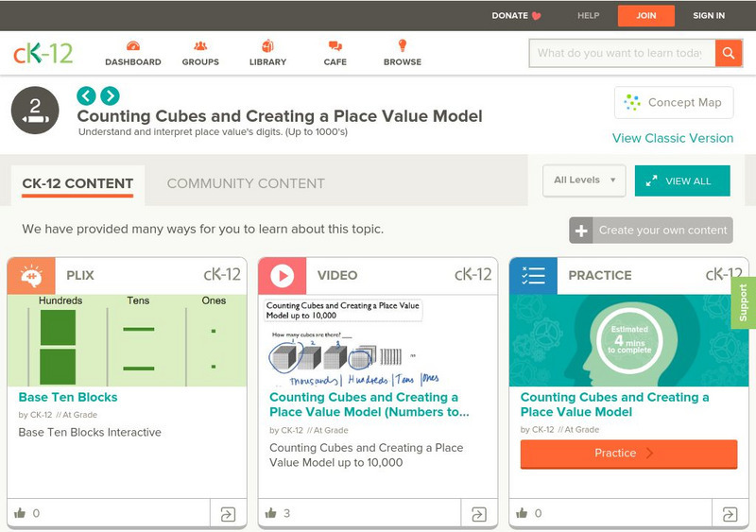Open the Cafe chat bubbles icon
The height and width of the screenshot is (532, 756).
[335, 46]
